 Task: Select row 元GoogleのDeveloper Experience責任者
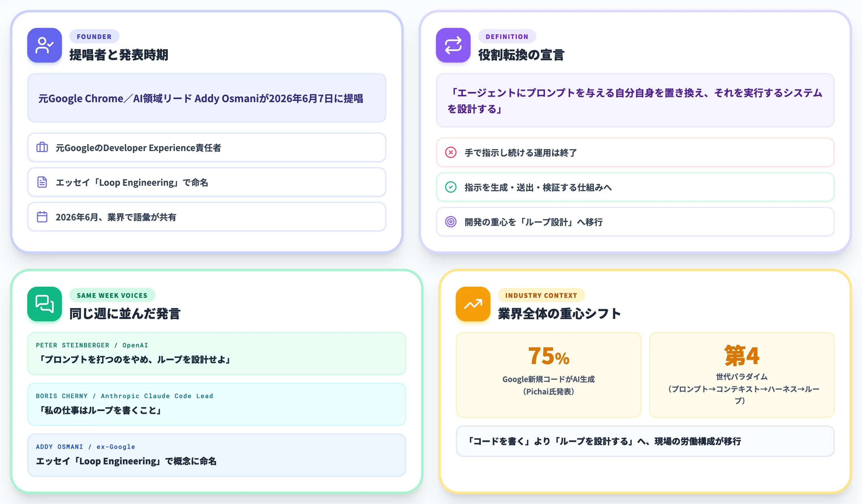click(207, 147)
